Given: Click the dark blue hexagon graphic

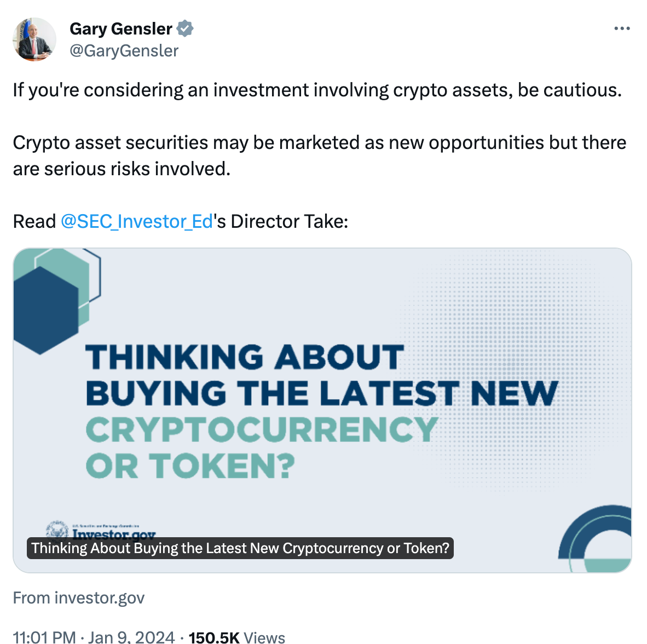Looking at the screenshot, I should 45,310.
